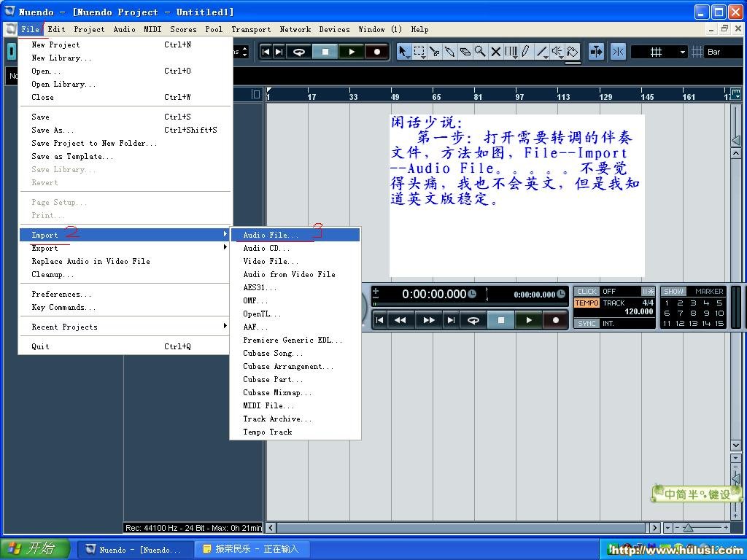
Task: Choose Audio File... from Import submenu
Action: tap(295, 235)
